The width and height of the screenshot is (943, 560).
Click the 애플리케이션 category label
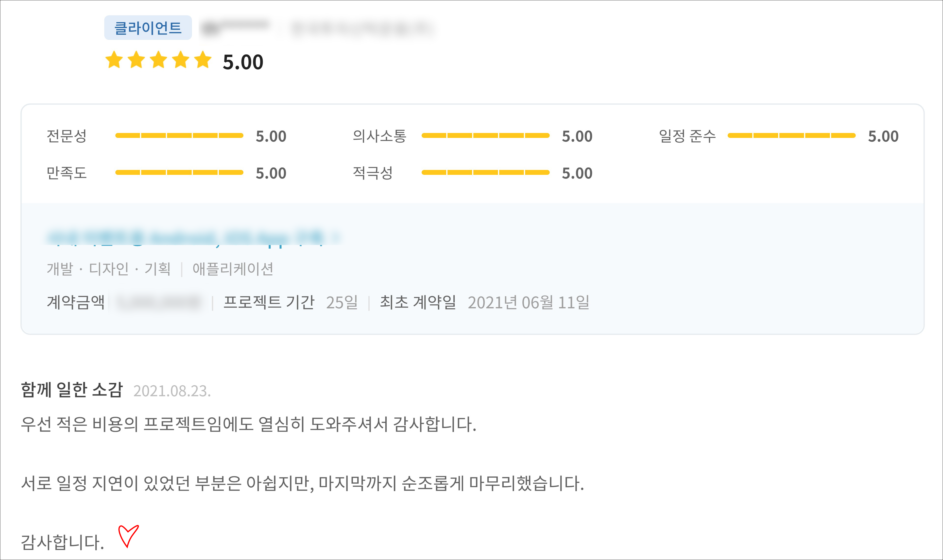233,269
